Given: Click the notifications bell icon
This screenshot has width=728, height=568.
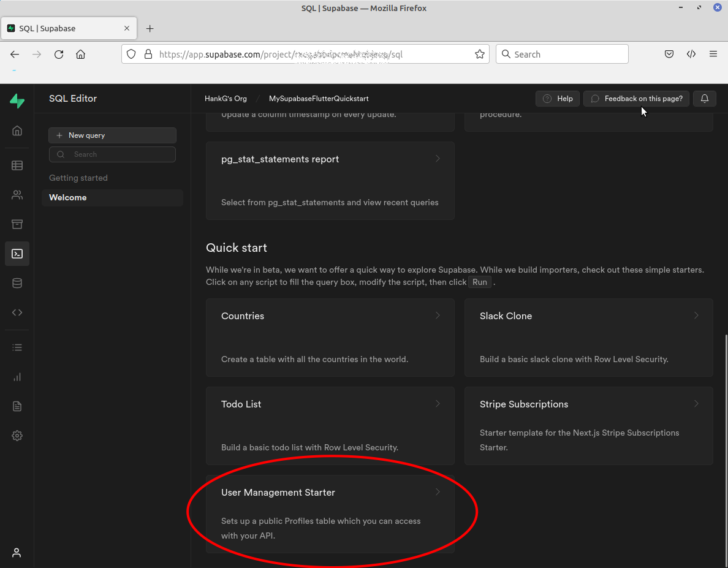Looking at the screenshot, I should pos(705,99).
